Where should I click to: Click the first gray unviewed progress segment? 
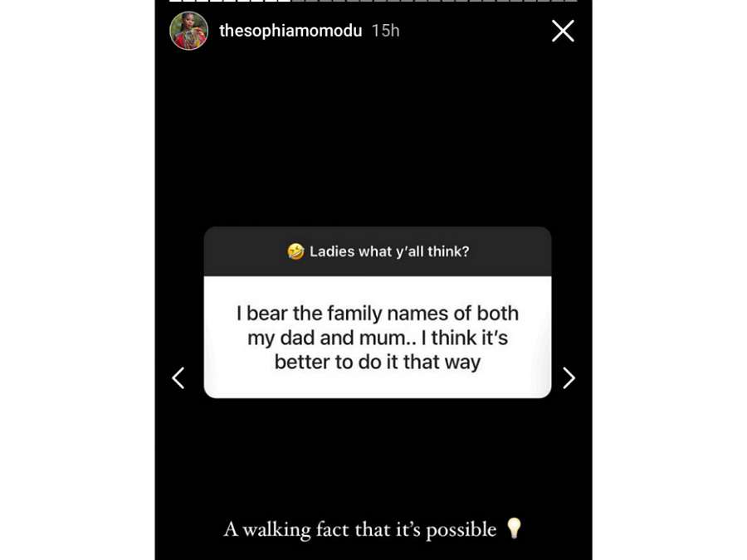click(x=297, y=1)
